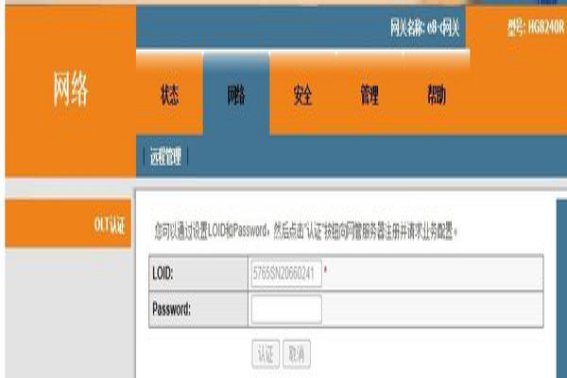567x378 pixels.
Task: Click the Password input field
Action: [286, 309]
